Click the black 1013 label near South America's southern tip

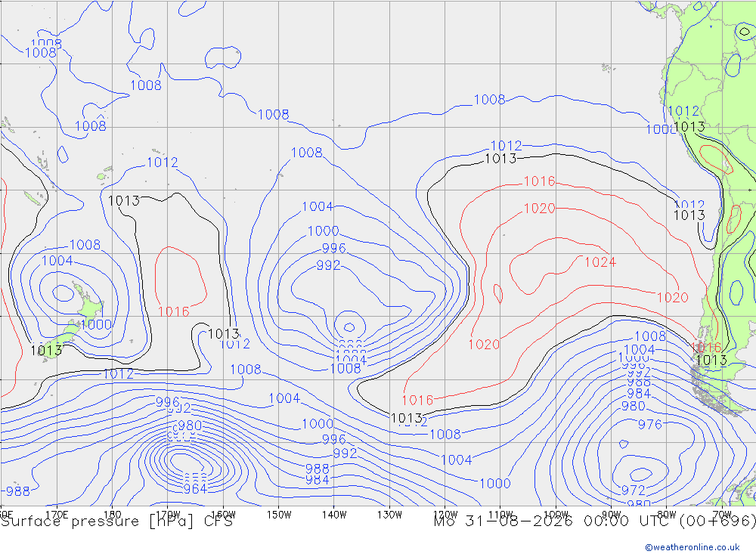711,361
